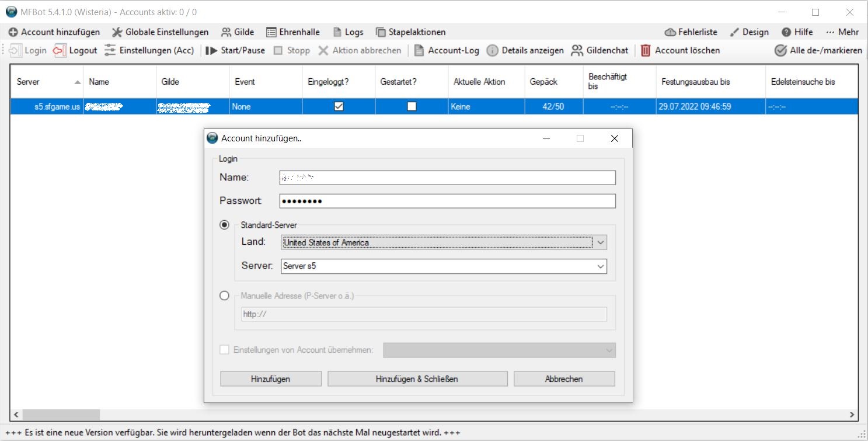Select the Manuelle Adresse radio button
868x441 pixels.
point(224,296)
